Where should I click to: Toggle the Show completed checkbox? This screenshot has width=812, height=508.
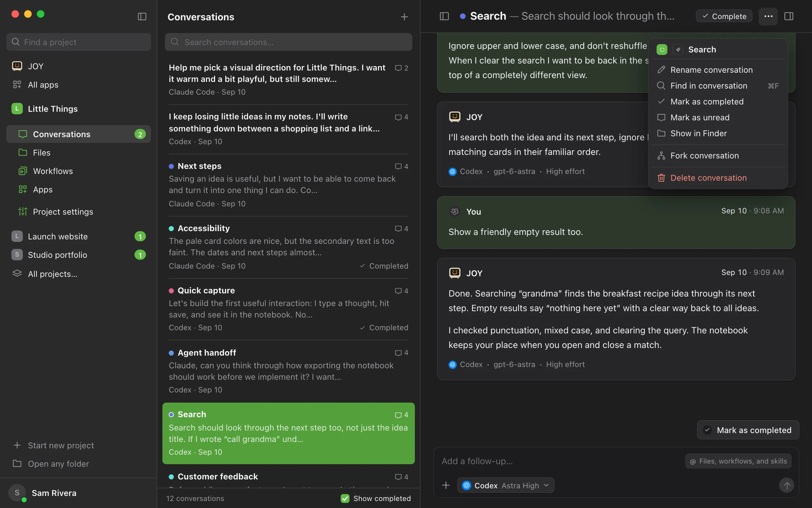pos(345,498)
